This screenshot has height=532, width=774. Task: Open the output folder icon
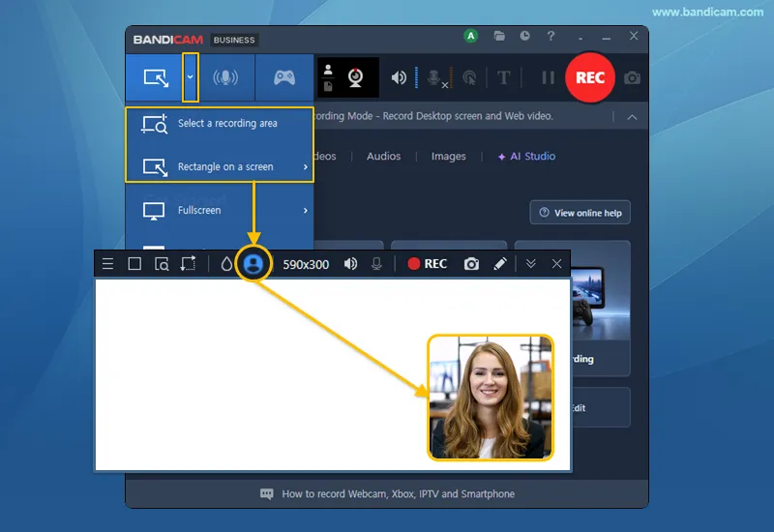pos(499,36)
